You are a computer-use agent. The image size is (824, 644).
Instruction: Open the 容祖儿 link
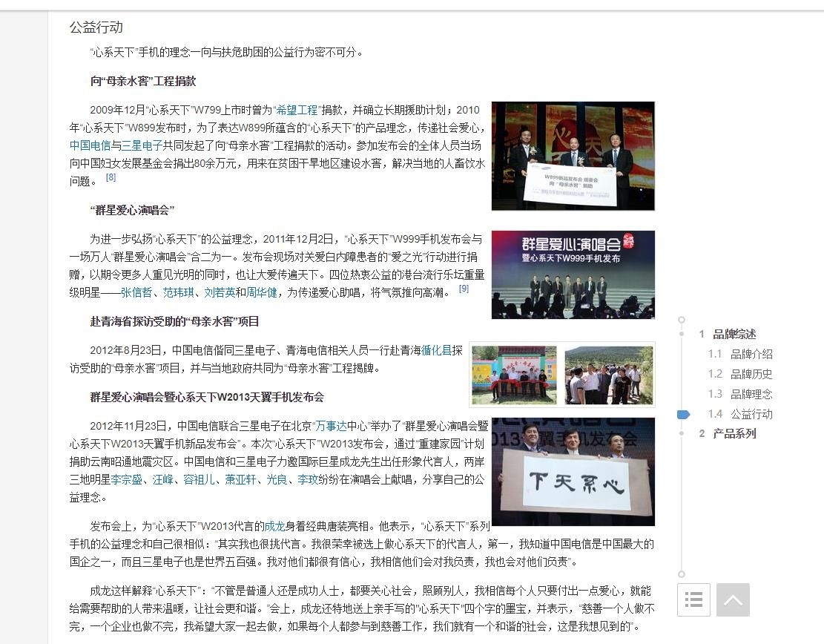200,479
